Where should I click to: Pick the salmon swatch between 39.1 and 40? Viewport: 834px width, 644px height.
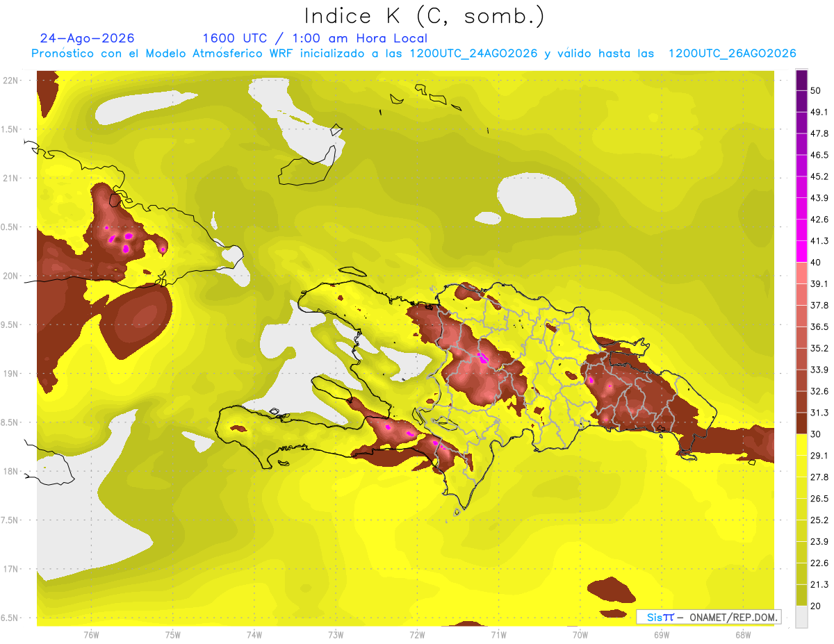pyautogui.click(x=801, y=273)
